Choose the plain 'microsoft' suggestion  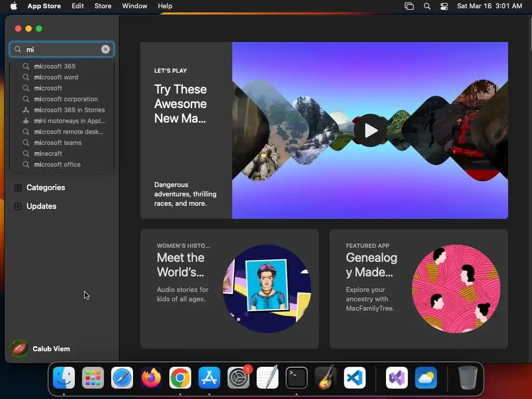coord(62,88)
